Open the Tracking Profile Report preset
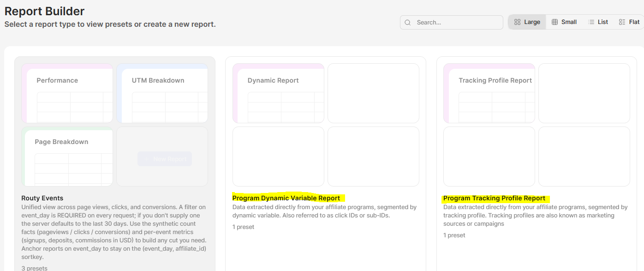 point(489,93)
